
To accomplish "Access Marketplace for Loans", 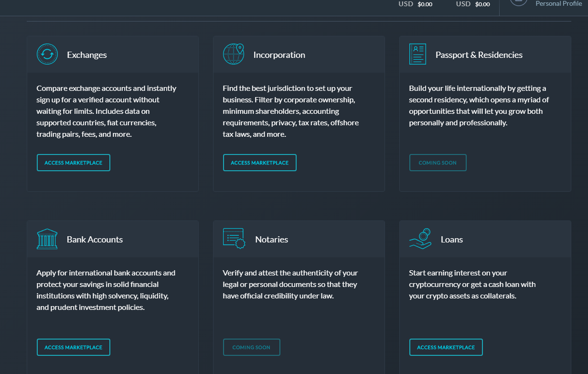I will [x=446, y=347].
